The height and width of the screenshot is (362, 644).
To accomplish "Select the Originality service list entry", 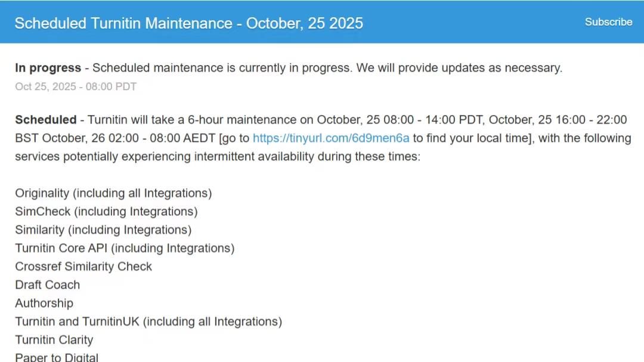I will (113, 193).
